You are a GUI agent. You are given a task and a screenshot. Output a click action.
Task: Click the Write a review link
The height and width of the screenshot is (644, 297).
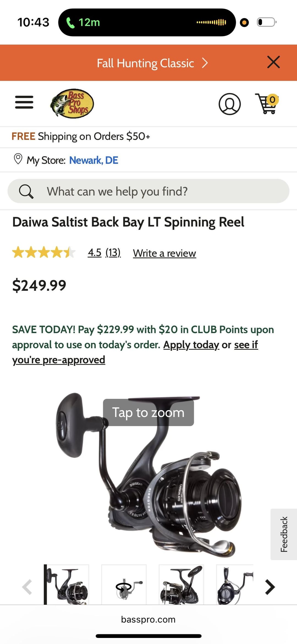(x=164, y=253)
